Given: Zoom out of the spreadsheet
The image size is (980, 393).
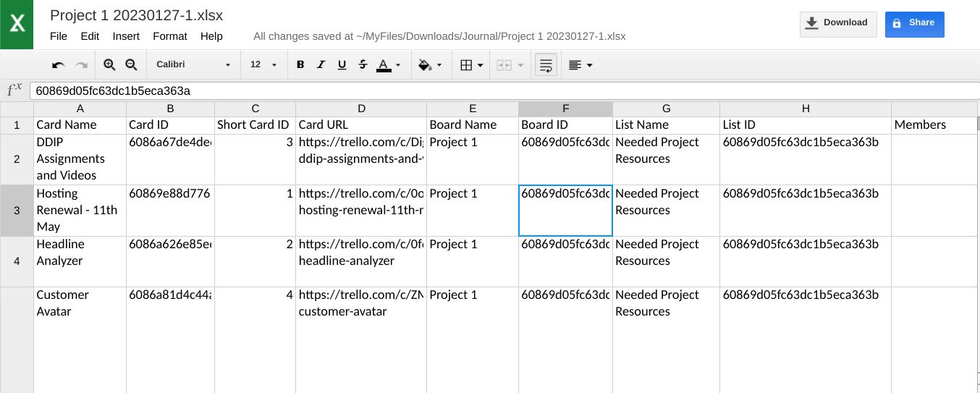Looking at the screenshot, I should pyautogui.click(x=131, y=64).
